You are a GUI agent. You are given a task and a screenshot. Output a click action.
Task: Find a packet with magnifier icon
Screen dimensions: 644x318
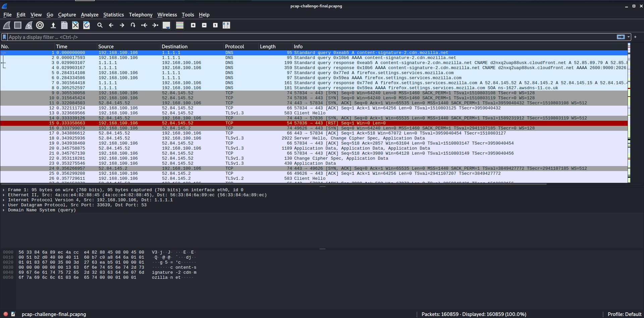[x=100, y=25]
